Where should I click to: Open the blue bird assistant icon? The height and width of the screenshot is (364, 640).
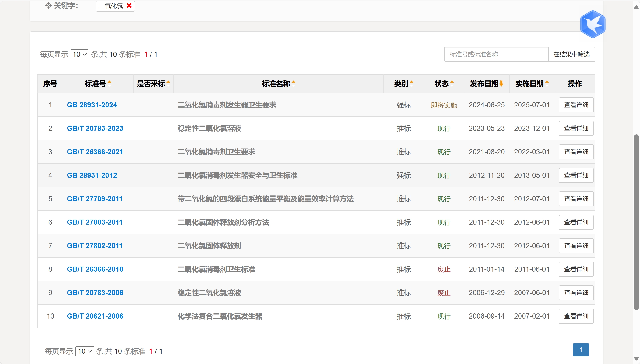(593, 24)
